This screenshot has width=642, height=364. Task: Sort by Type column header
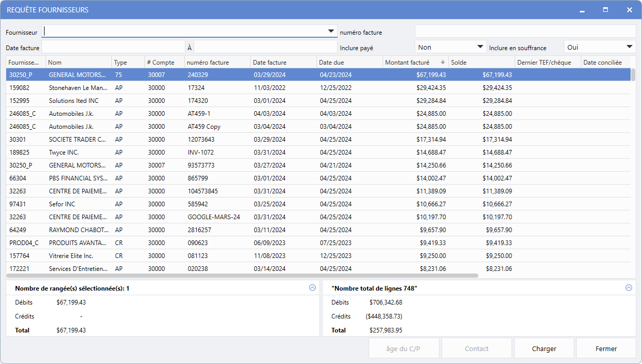tap(128, 63)
